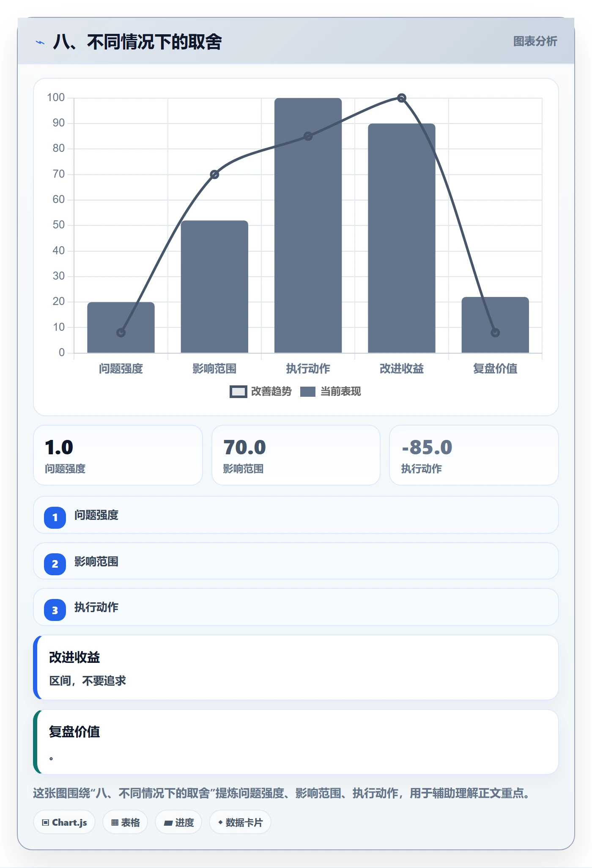The width and height of the screenshot is (592, 868).
Task: Click the 图表分析 label in header
Action: 535,41
